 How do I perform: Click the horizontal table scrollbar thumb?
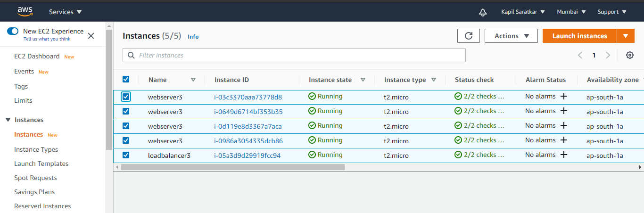click(233, 167)
